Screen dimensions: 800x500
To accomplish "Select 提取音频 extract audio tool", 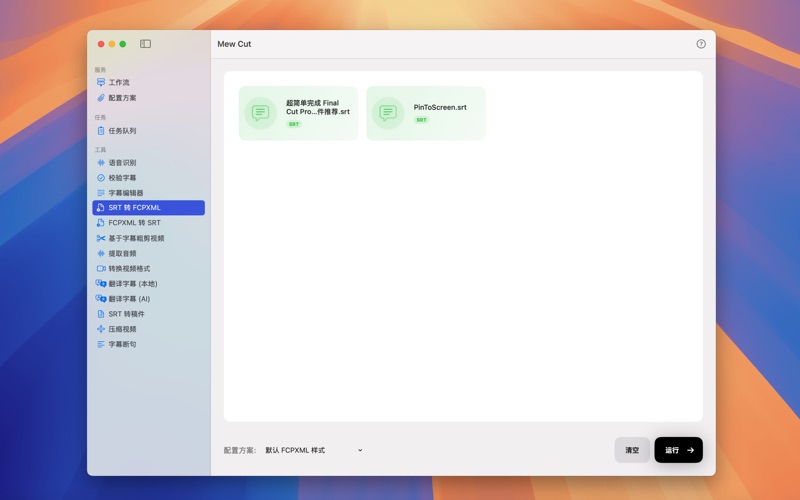I will [122, 253].
